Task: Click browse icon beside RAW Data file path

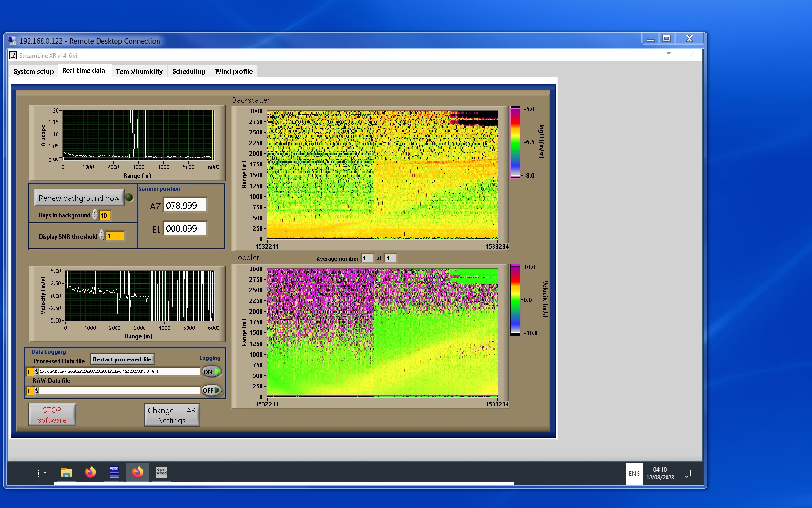Action: click(36, 391)
